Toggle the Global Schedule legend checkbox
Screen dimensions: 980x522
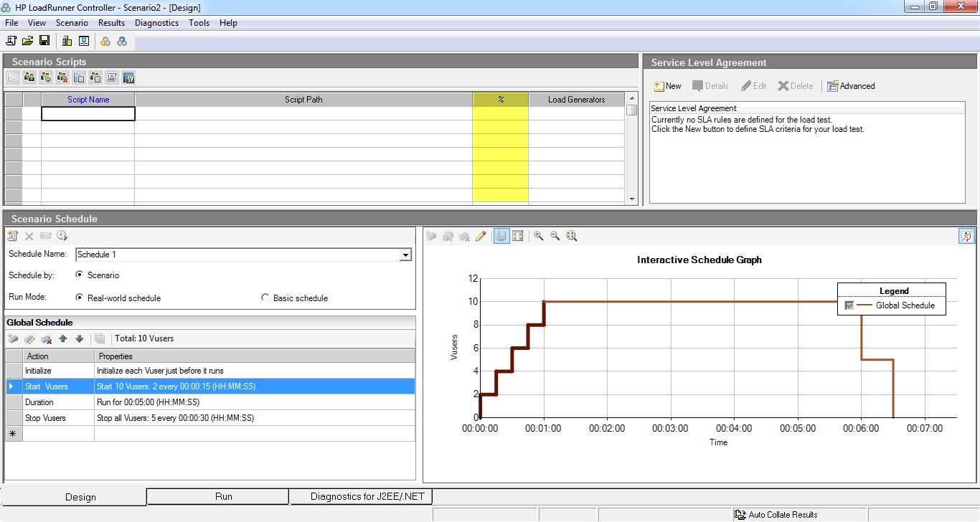click(x=849, y=305)
